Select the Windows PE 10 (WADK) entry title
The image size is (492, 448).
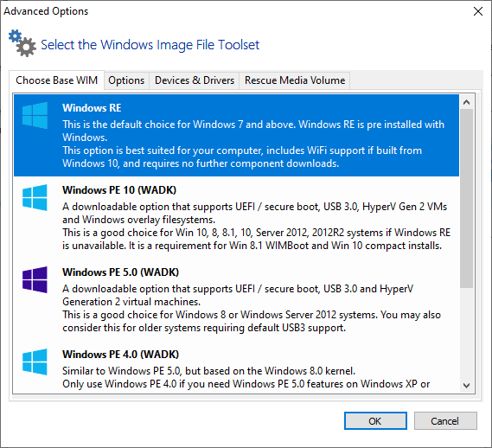pos(119,190)
